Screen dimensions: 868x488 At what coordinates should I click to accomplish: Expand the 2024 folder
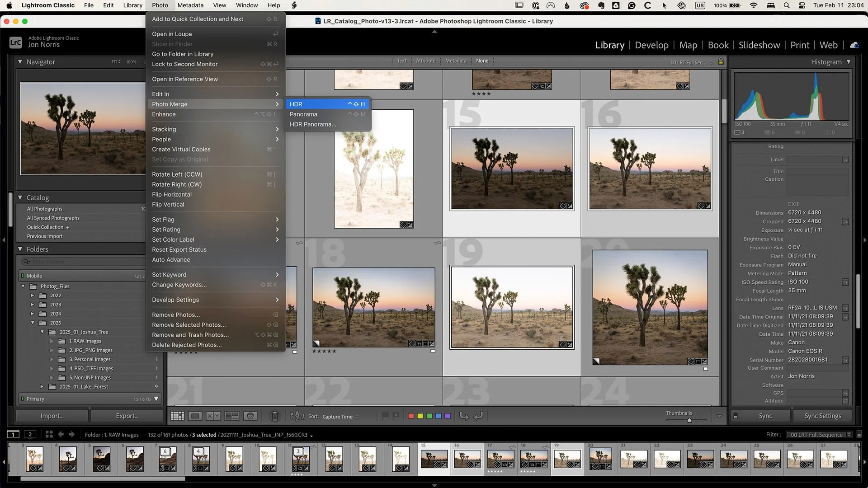(x=33, y=314)
